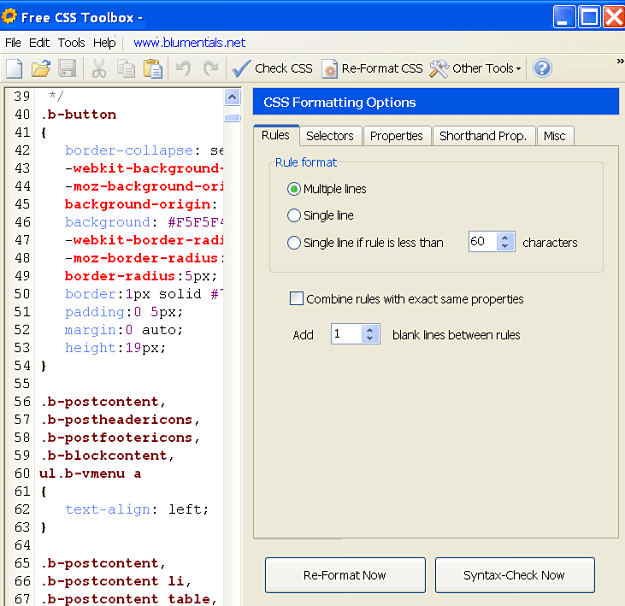Open the Tools menu
Screen dimensions: 625x606
coord(71,43)
